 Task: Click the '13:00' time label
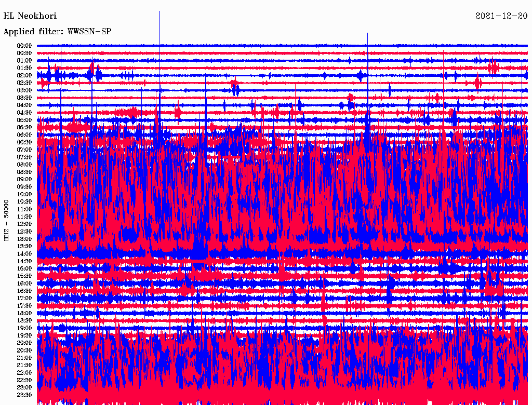pyautogui.click(x=24, y=239)
